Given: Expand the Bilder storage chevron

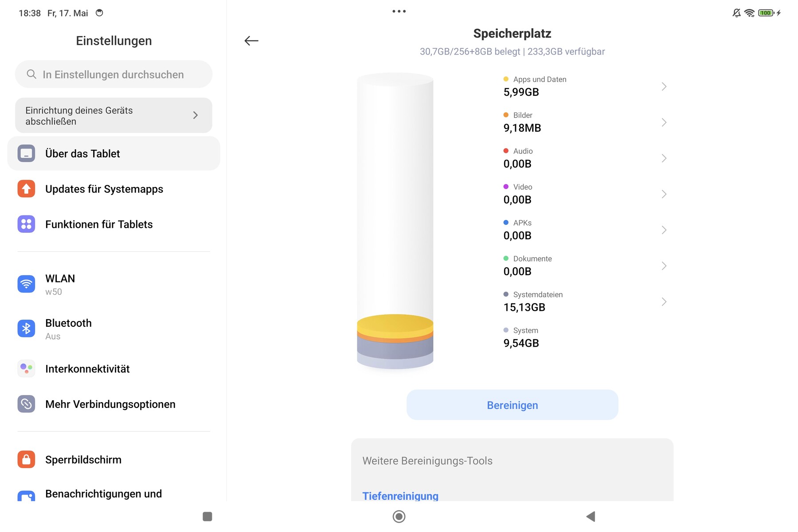Looking at the screenshot, I should (x=664, y=122).
